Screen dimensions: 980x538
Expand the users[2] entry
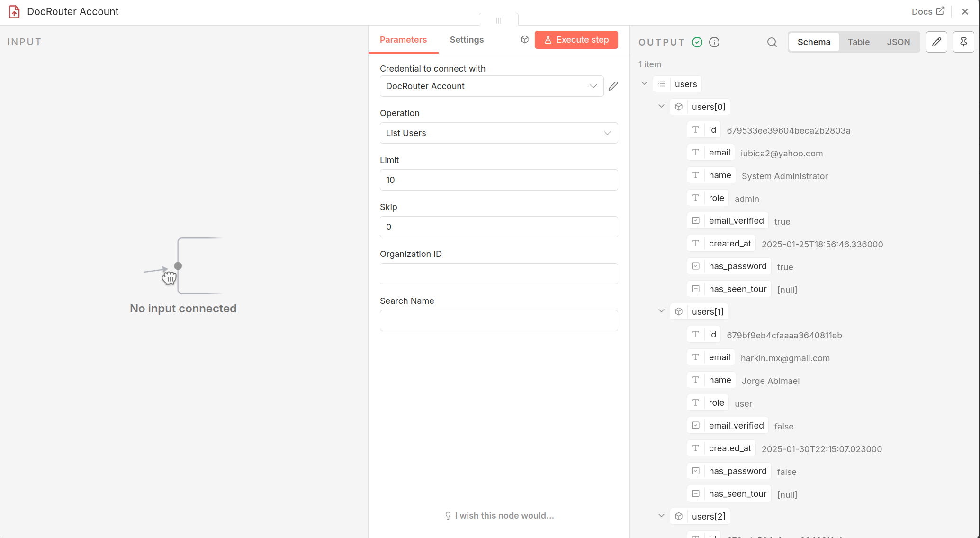pos(661,516)
